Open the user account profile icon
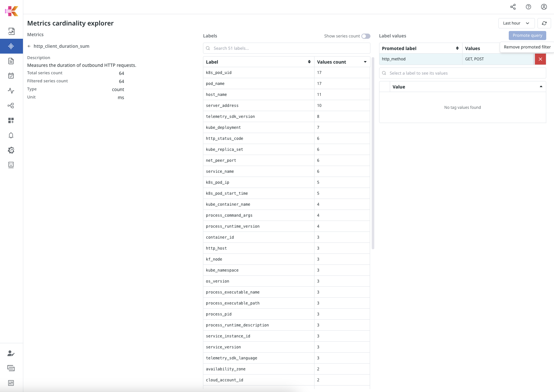The height and width of the screenshot is (392, 554). click(544, 7)
